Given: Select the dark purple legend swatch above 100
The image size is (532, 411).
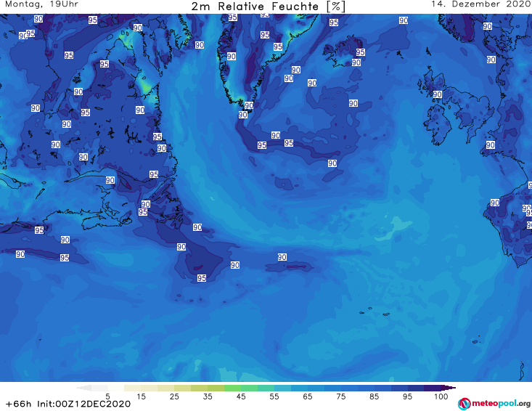Looking at the screenshot, I should (x=433, y=388).
